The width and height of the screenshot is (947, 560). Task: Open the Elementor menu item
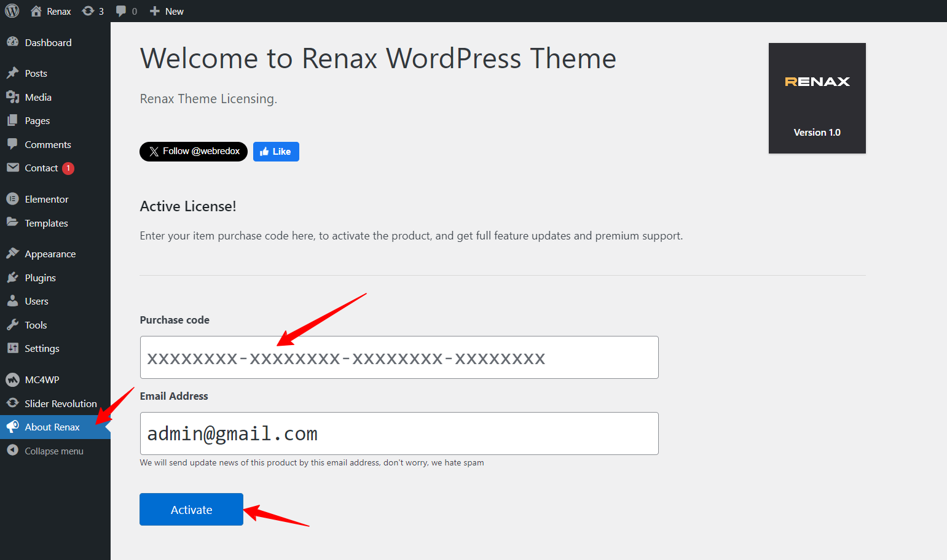[x=55, y=199]
